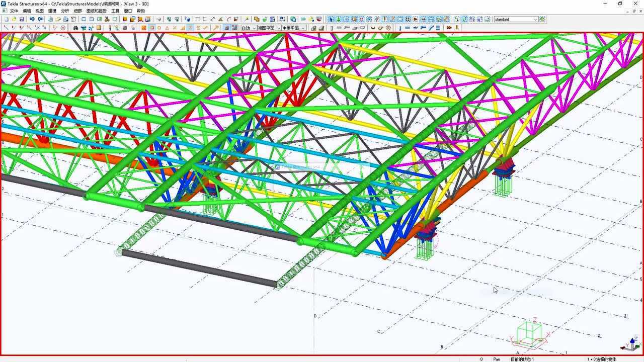Open the 'standard' selection filter dropdown
The height and width of the screenshot is (362, 644).
click(516, 19)
